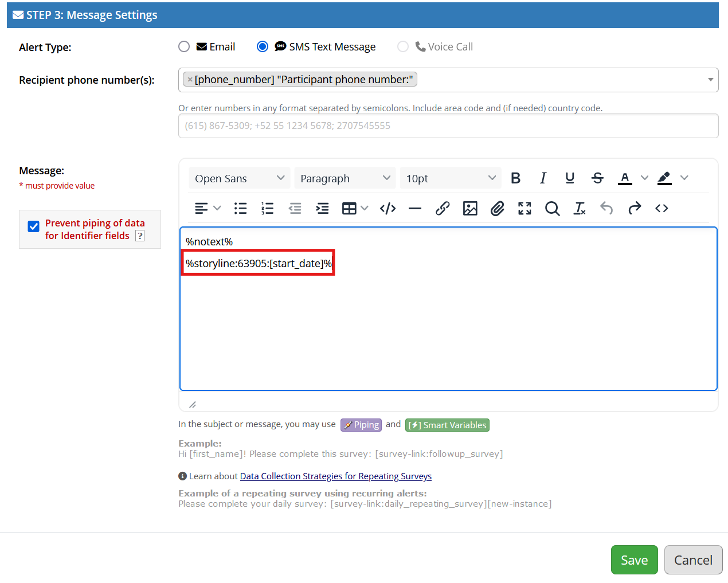Image resolution: width=728 pixels, height=583 pixels.
Task: Insert an image into the message
Action: point(470,208)
